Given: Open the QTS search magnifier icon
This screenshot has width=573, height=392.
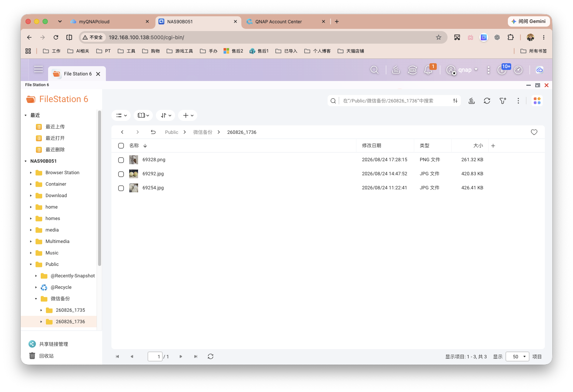Looking at the screenshot, I should click(375, 70).
